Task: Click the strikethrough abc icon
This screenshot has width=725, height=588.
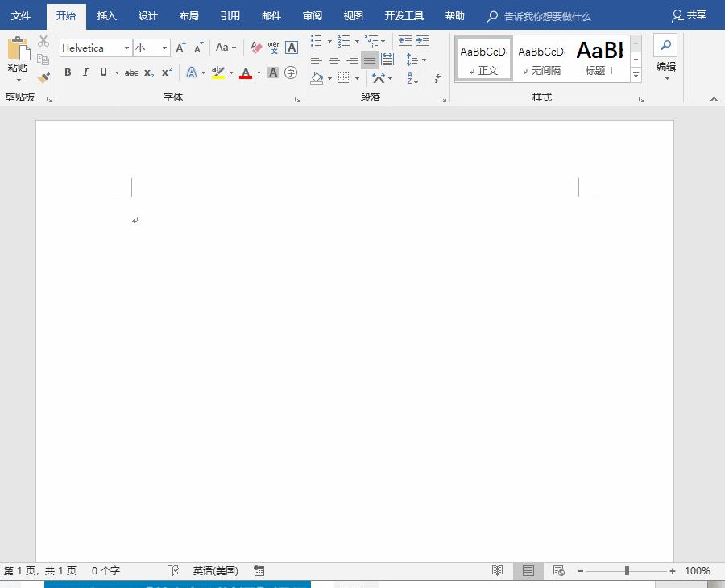Action: (x=130, y=73)
